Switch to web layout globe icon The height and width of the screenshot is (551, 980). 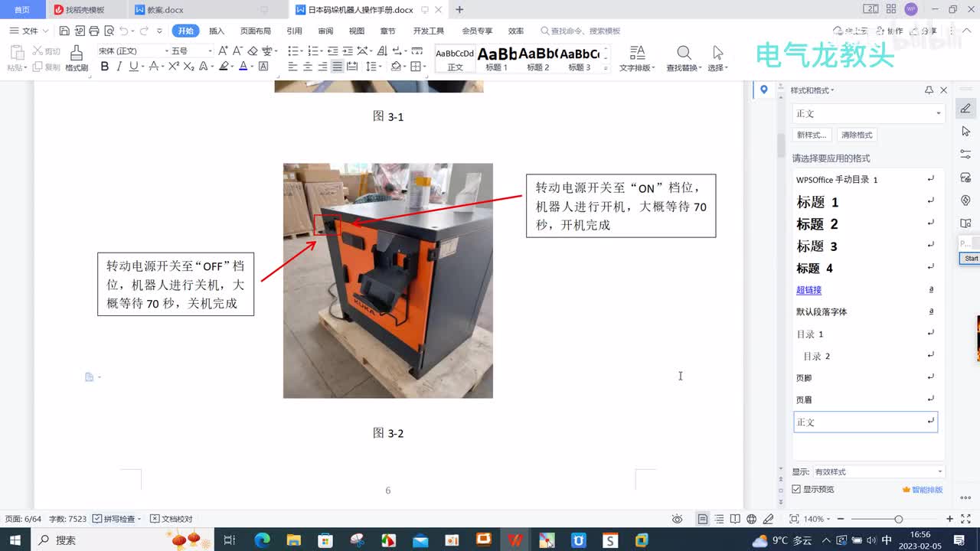coord(752,519)
